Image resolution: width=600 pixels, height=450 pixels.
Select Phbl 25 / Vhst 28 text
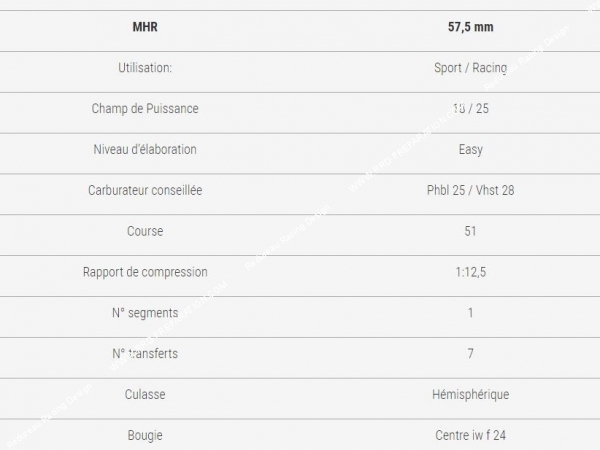(x=470, y=190)
